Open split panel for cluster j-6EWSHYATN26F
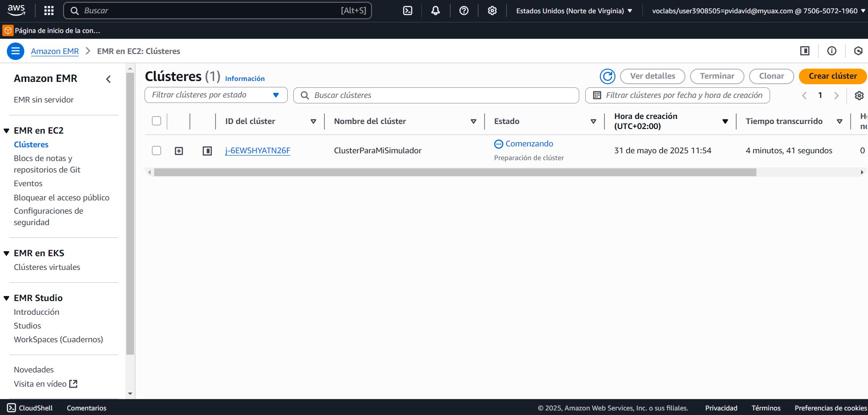Image resolution: width=868 pixels, height=415 pixels. pyautogui.click(x=207, y=151)
